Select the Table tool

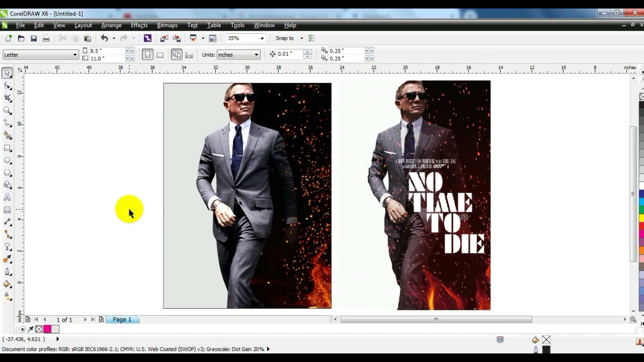(8, 210)
